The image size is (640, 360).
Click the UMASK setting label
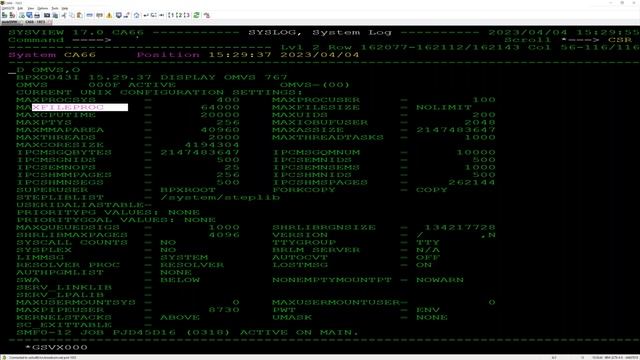(292, 318)
